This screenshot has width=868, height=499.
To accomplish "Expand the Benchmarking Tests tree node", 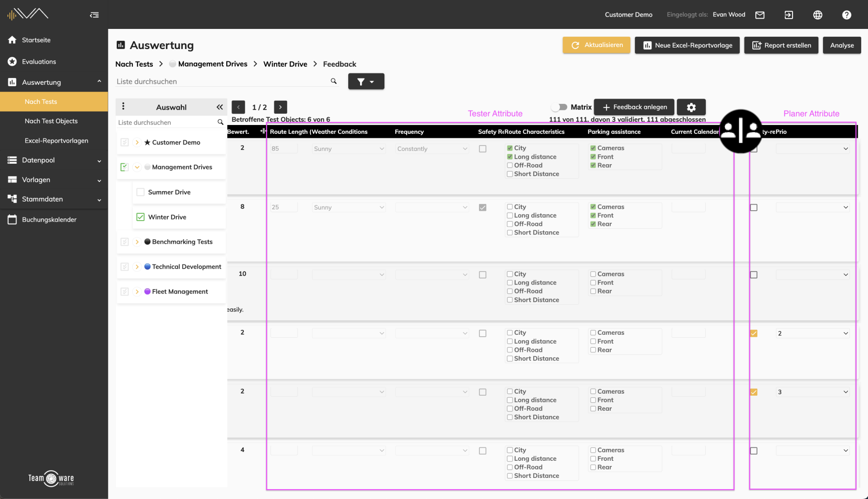I will (137, 242).
